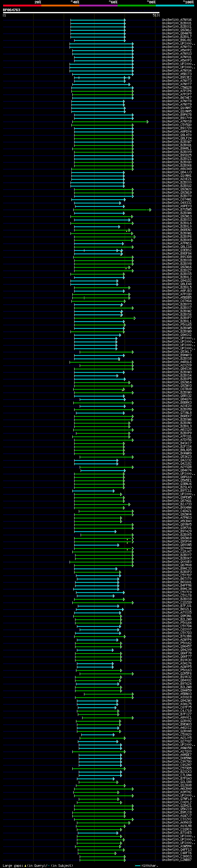This screenshot has height=868, width=197.
Task: Select hit label UniRef100_A5CB40
Action: (177, 521)
